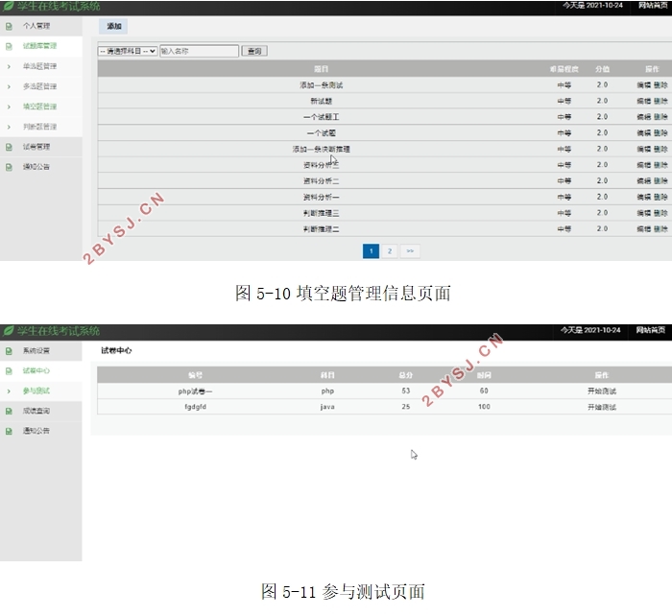
Task: Click 编辑 for the 添加一条测试 row
Action: [x=644, y=84]
